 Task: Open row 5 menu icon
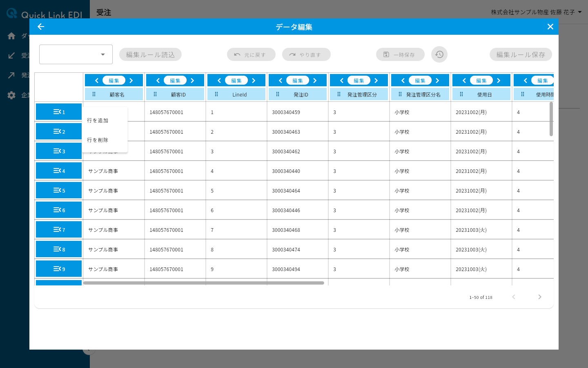pyautogui.click(x=57, y=190)
